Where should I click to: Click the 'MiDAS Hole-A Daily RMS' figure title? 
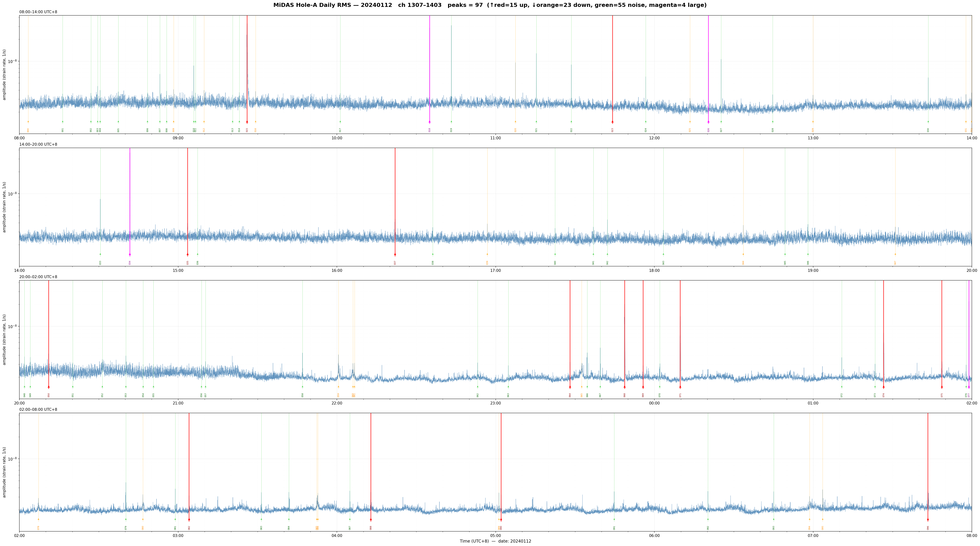(x=490, y=5)
